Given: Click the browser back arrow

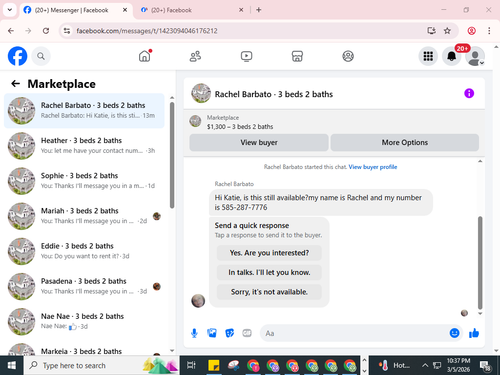Looking at the screenshot, I should [11, 31].
